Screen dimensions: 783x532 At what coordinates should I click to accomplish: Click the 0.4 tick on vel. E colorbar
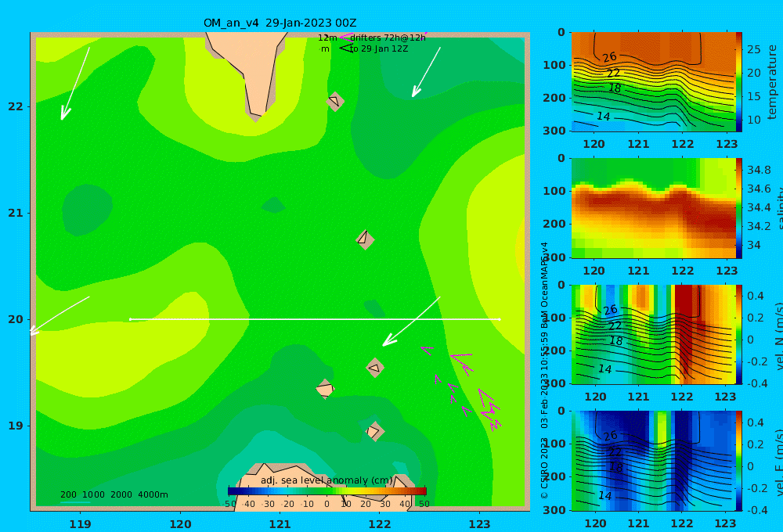756,422
